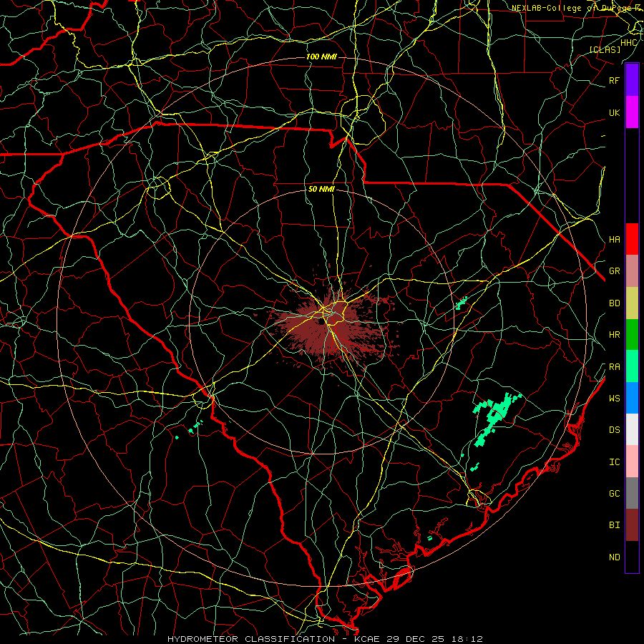Click the RA light green legend swatch
This screenshot has height=644, width=644.
[x=632, y=366]
